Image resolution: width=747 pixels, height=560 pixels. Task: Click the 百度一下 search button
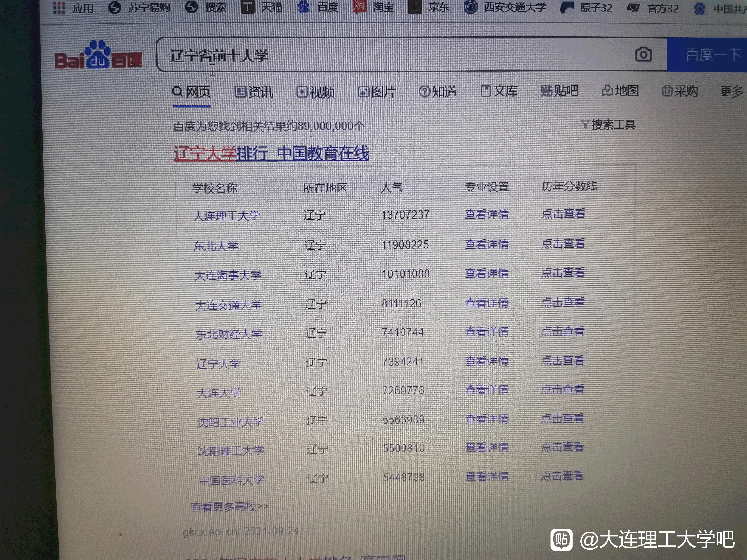coord(707,55)
